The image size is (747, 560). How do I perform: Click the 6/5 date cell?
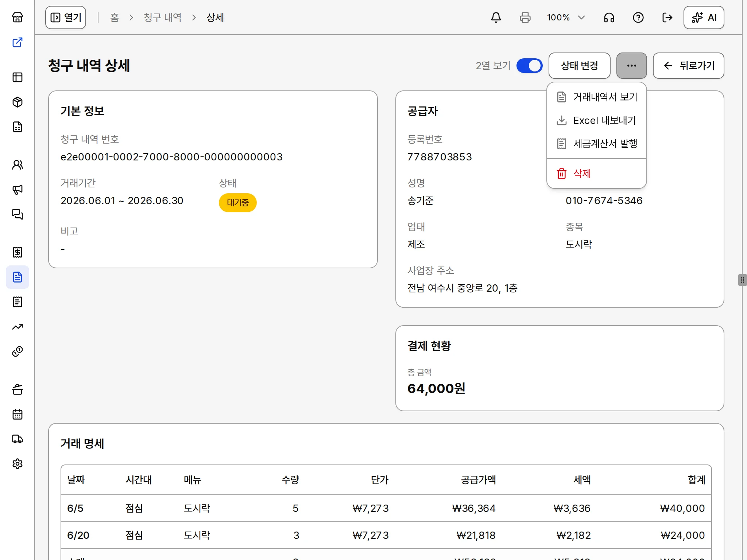(75, 508)
